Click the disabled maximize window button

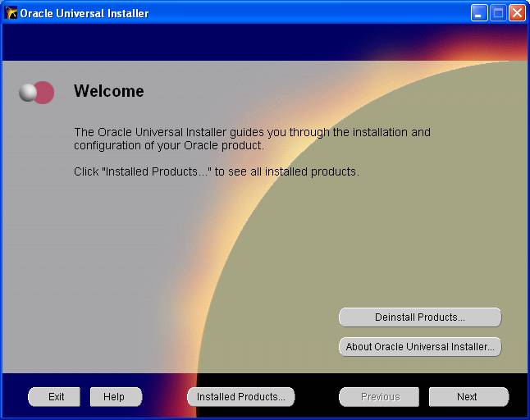point(498,13)
